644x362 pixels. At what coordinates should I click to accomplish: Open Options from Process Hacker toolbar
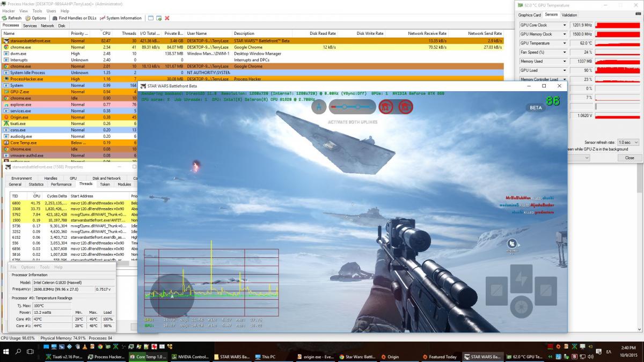pos(36,18)
